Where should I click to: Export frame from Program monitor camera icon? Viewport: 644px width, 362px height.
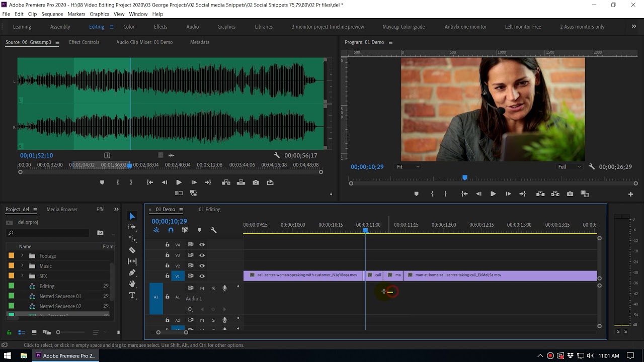click(x=570, y=194)
